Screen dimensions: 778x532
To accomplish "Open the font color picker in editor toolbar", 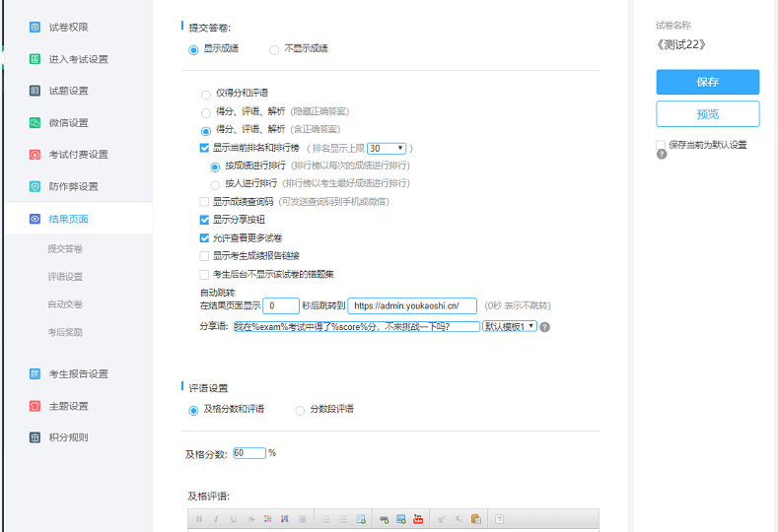I will coord(268,519).
